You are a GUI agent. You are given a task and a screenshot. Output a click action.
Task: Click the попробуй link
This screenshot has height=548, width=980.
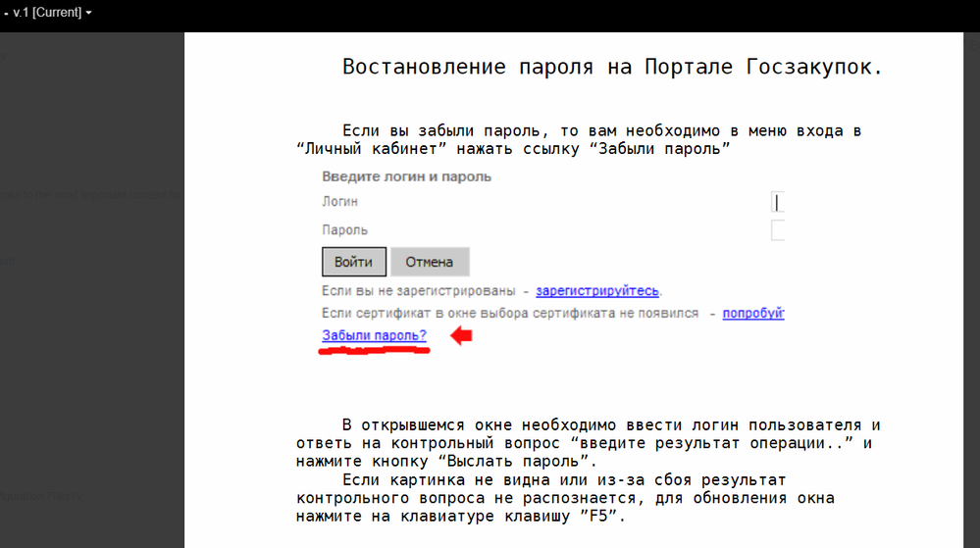(x=753, y=313)
